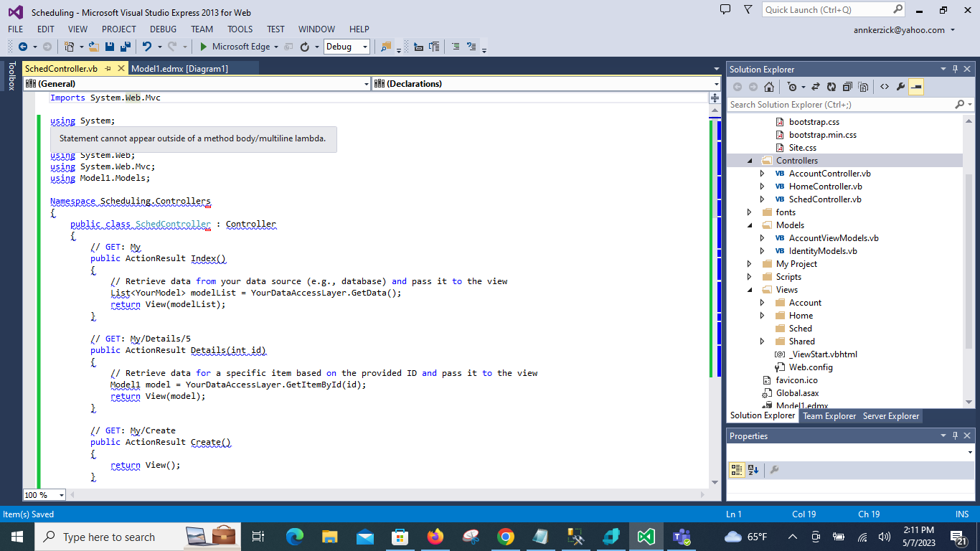Sync Solution Explorer with active document
The width and height of the screenshot is (980, 551).
click(x=816, y=86)
